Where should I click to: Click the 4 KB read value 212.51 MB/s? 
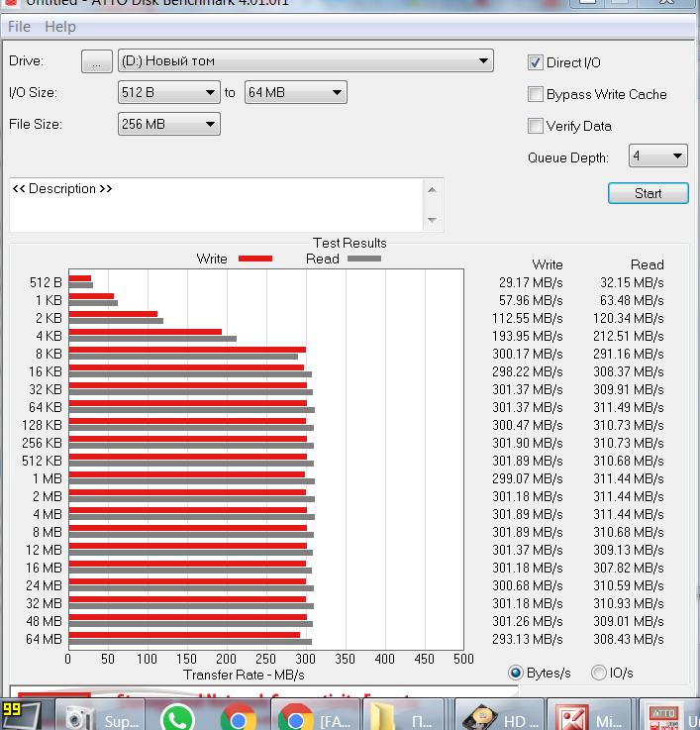629,336
